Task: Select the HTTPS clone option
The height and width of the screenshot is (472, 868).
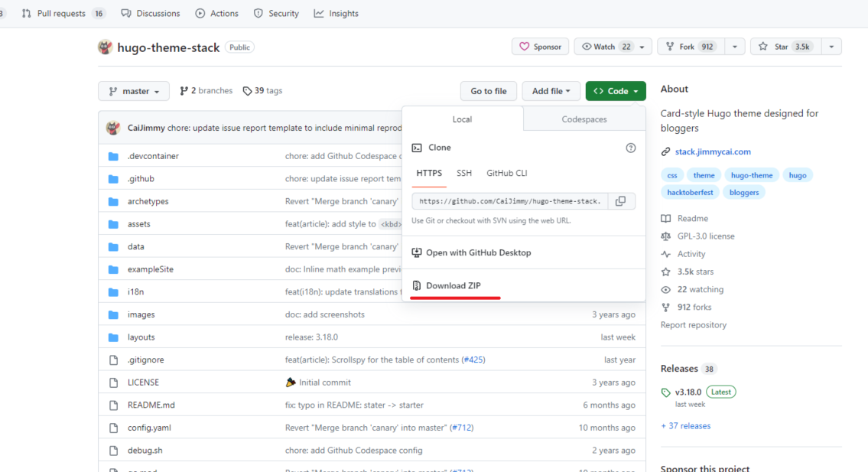Action: click(x=429, y=174)
